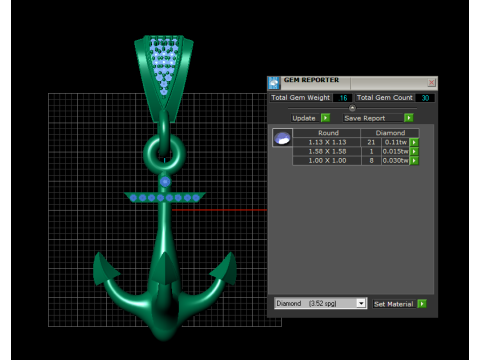
Task: Click the Total Gem Weight value .16
Action: [343, 98]
